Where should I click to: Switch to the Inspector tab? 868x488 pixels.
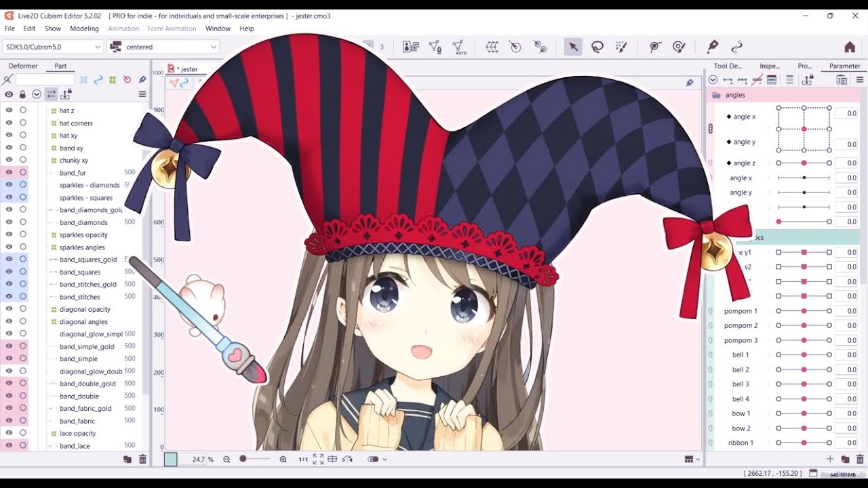[770, 66]
